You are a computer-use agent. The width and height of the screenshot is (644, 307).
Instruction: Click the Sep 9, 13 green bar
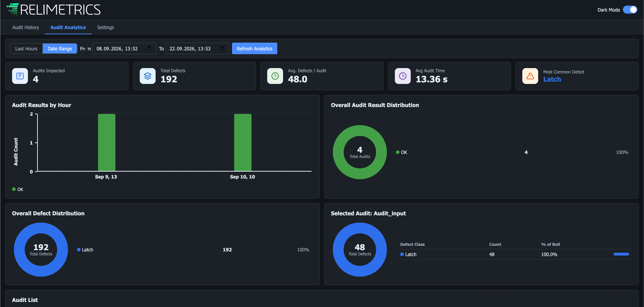(x=107, y=142)
